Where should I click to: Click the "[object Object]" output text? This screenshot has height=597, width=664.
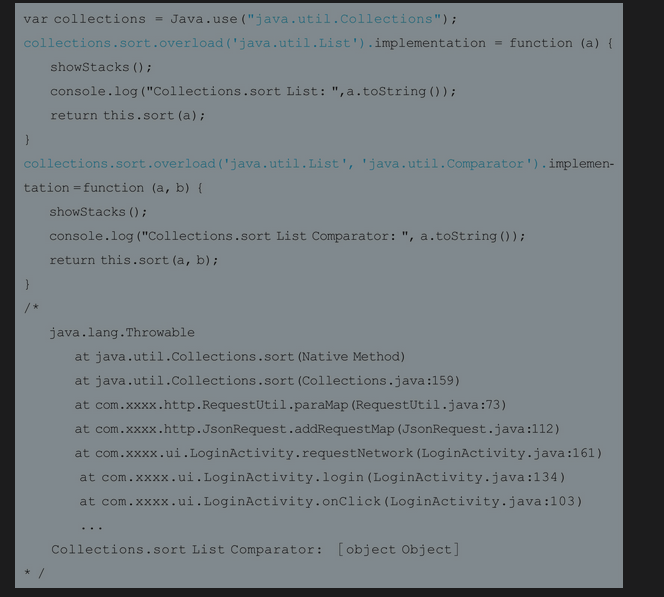tap(398, 549)
